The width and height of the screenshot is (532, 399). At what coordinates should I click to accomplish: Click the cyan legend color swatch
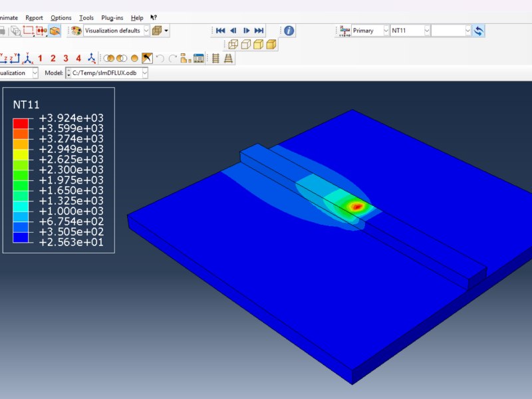(x=21, y=206)
